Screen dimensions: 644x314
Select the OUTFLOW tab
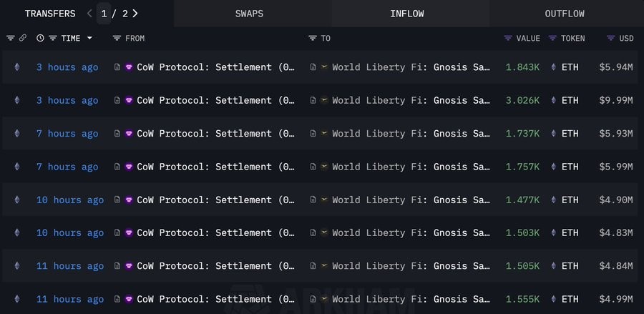[565, 14]
